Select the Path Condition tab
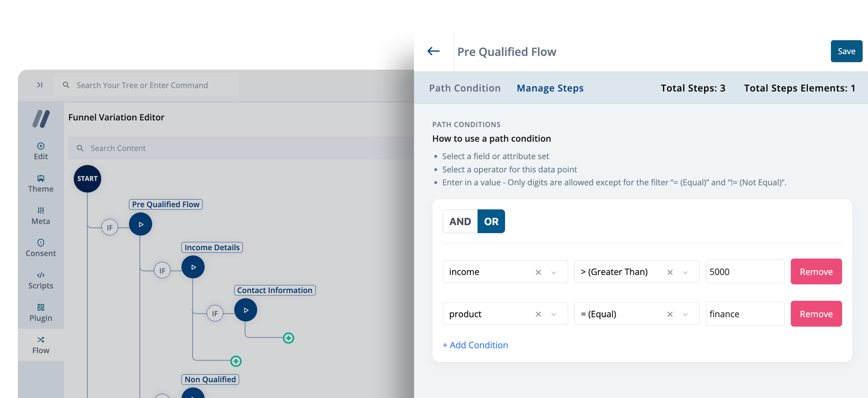Viewport: 868px width, 398px height. point(465,88)
